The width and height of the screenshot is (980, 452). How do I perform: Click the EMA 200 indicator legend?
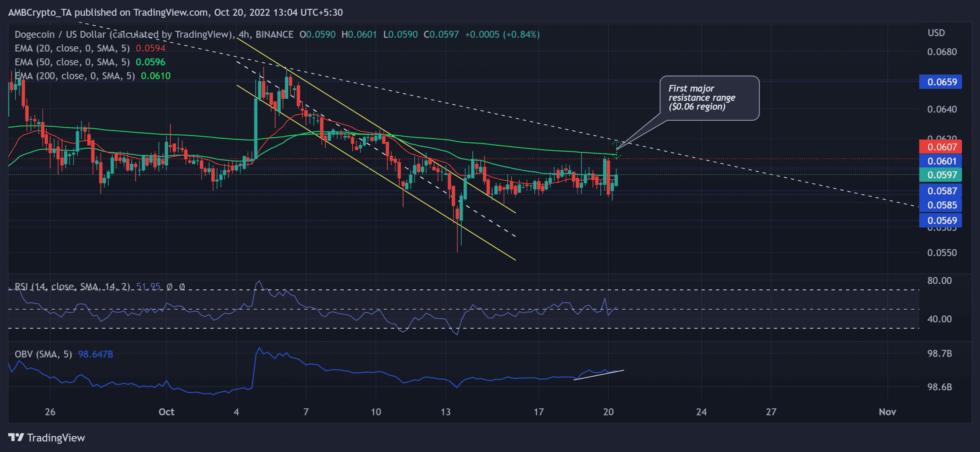pyautogui.click(x=75, y=76)
